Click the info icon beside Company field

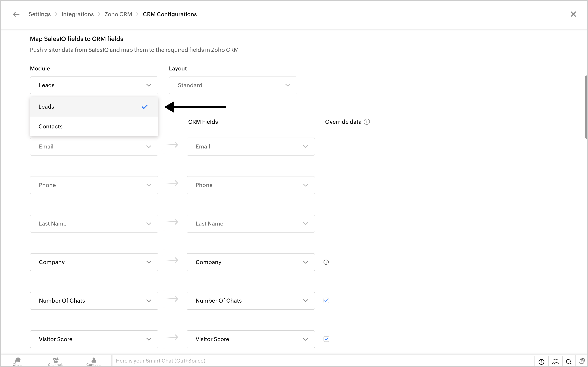326,262
